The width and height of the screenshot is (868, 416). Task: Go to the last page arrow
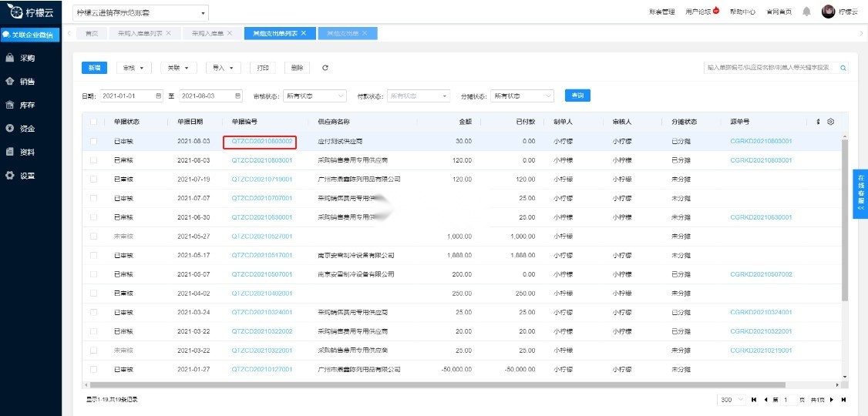pos(843,399)
